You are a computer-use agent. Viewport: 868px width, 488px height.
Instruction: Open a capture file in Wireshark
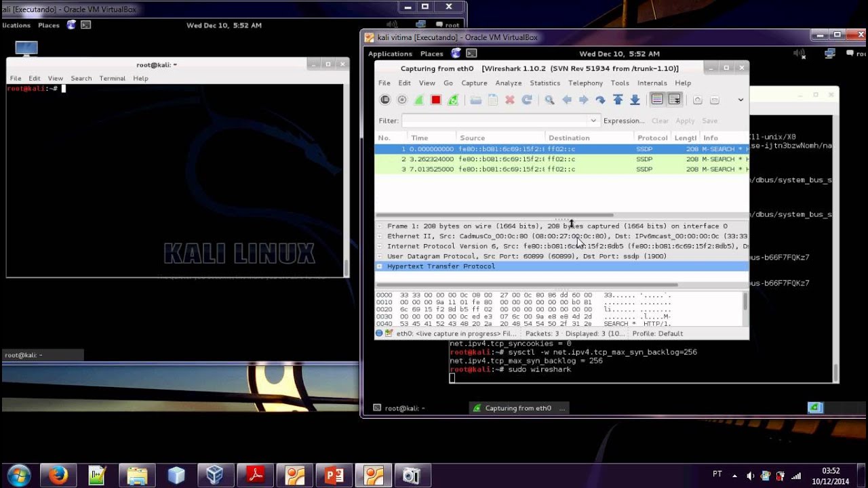click(x=475, y=100)
